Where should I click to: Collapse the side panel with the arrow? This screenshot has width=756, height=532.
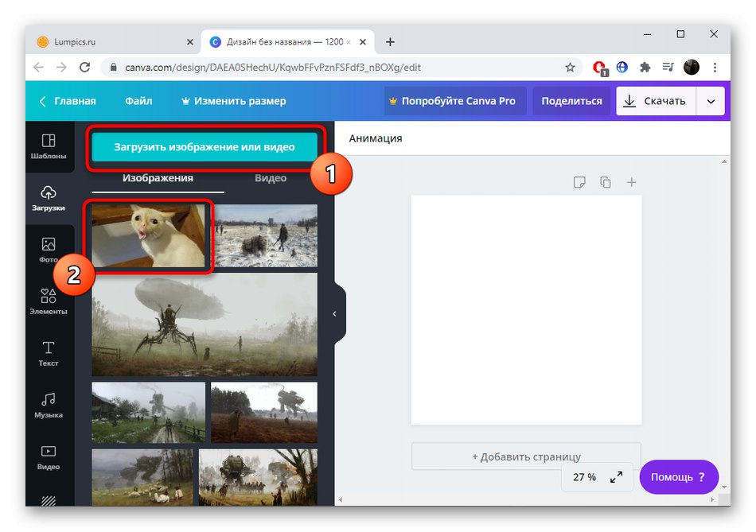pos(335,313)
